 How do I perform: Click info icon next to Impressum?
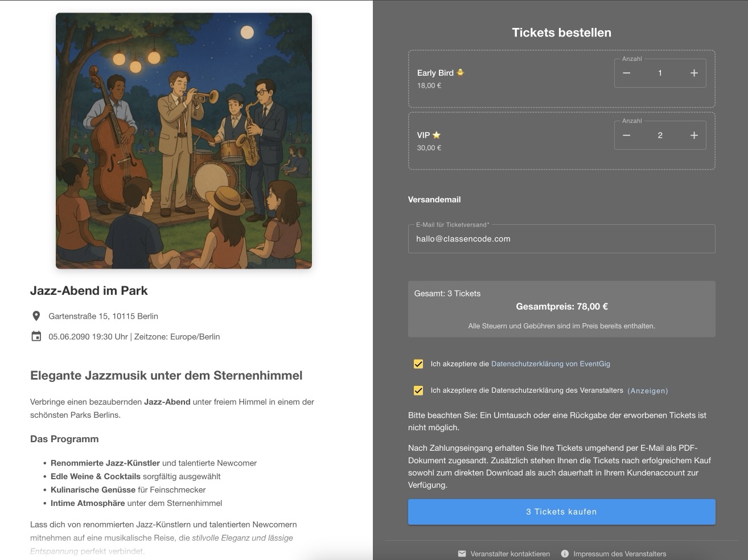(x=565, y=554)
